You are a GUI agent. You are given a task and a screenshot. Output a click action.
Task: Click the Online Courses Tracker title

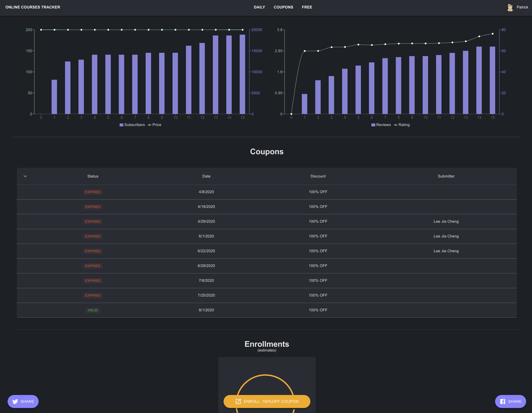pyautogui.click(x=33, y=7)
